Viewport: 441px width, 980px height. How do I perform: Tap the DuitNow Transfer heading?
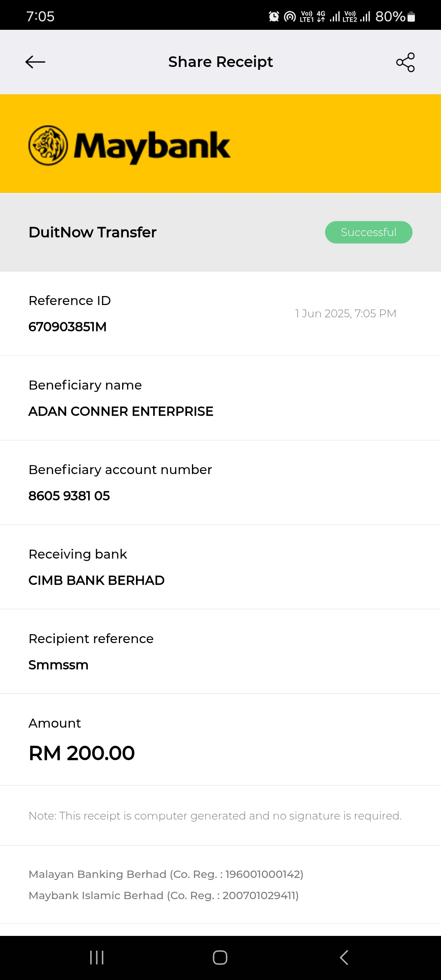pyautogui.click(x=93, y=232)
